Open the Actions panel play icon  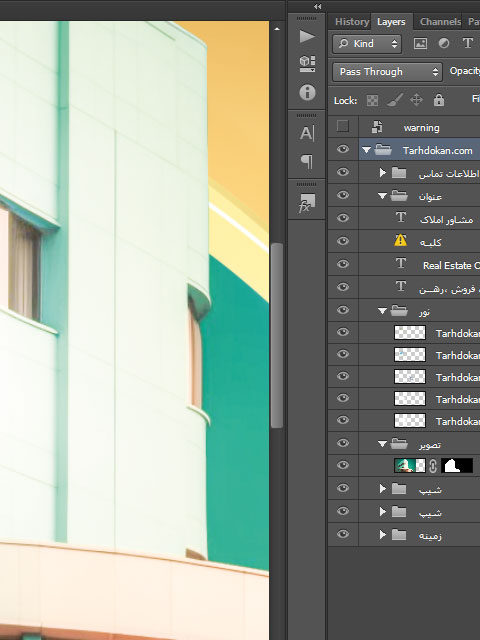[x=307, y=37]
